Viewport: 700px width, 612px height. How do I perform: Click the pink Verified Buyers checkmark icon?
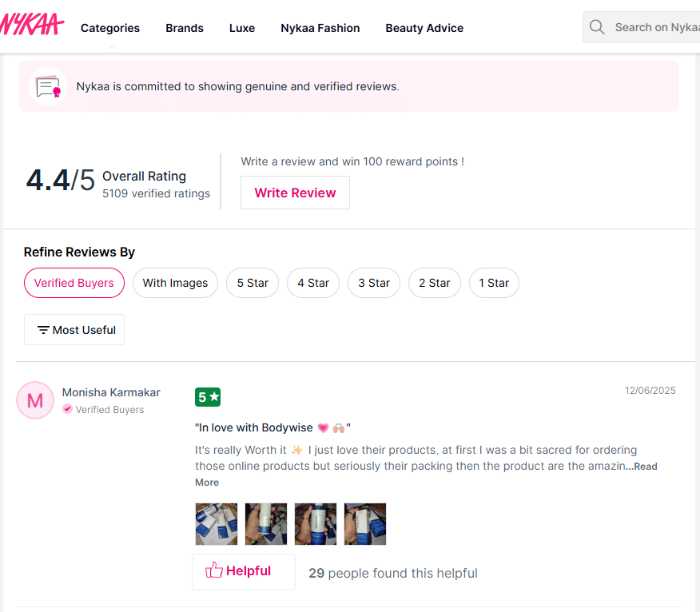(68, 409)
